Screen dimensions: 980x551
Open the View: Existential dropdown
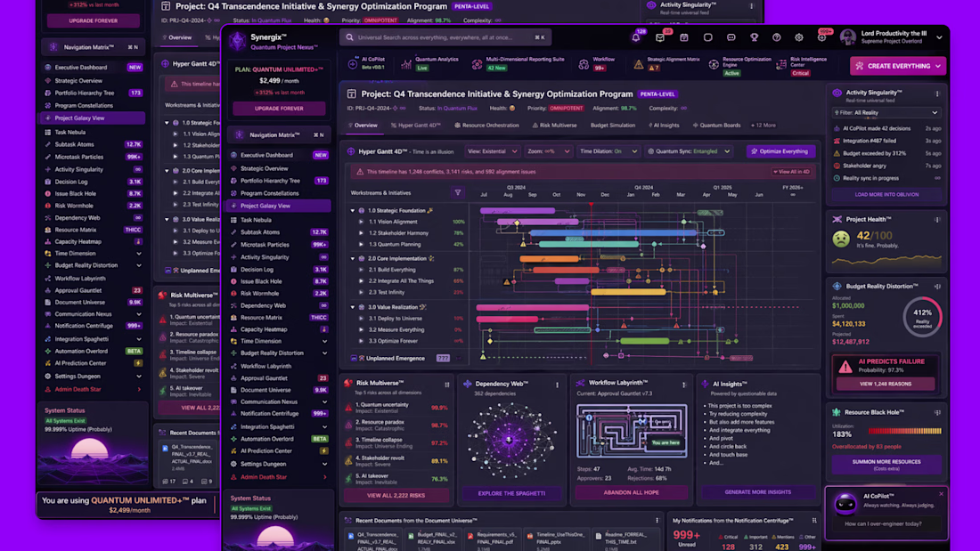coord(493,151)
